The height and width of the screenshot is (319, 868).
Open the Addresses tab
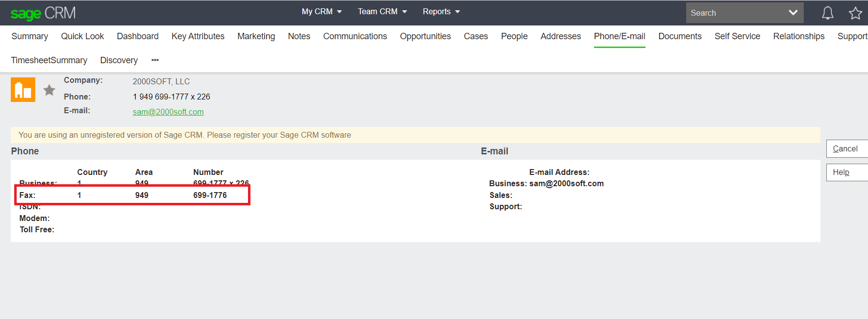click(561, 36)
